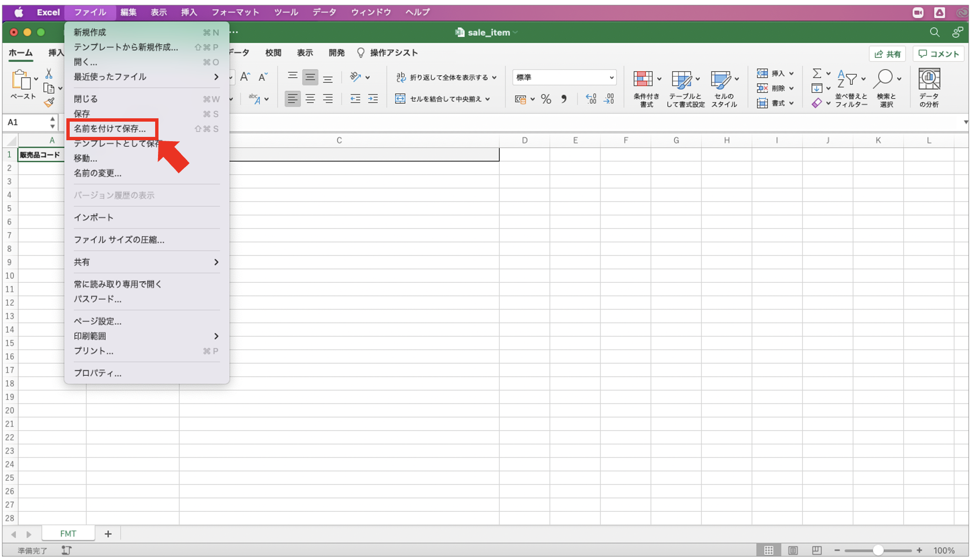Click the コメント button
The image size is (971, 560).
[x=939, y=54]
